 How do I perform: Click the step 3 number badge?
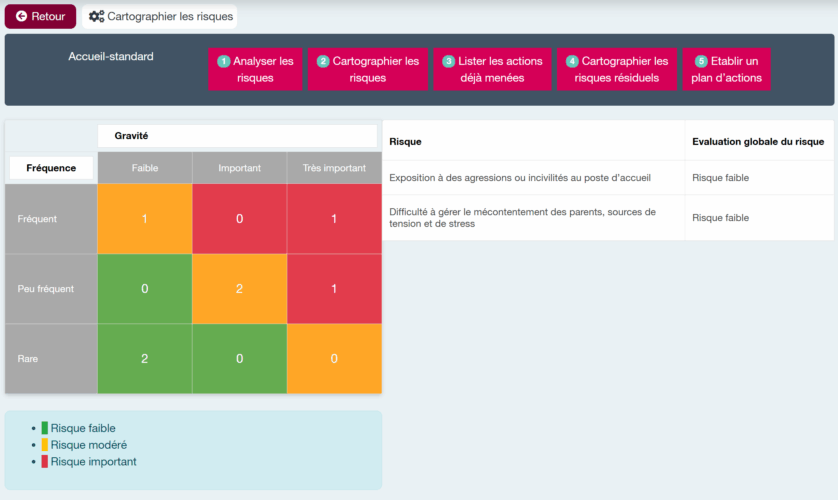coord(448,62)
